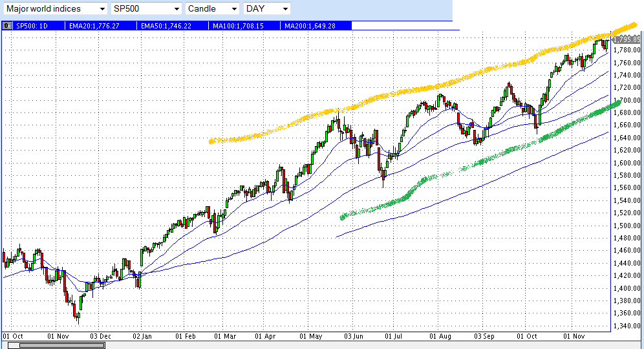Click the MA200:1,649.28 indicator label

[310, 26]
